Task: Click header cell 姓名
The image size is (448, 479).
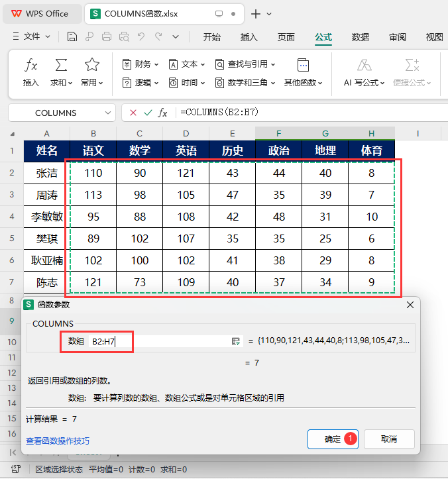Action: coord(47,151)
